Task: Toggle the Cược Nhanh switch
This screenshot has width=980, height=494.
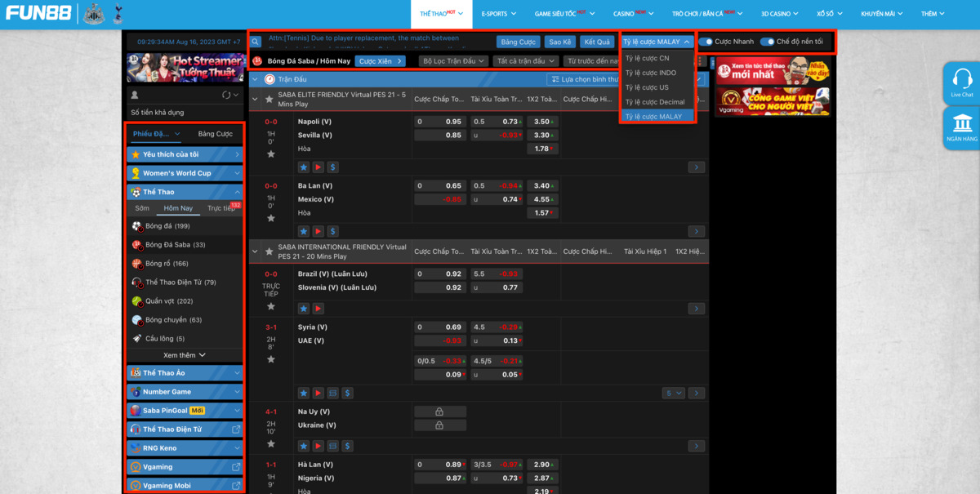Action: pyautogui.click(x=706, y=42)
